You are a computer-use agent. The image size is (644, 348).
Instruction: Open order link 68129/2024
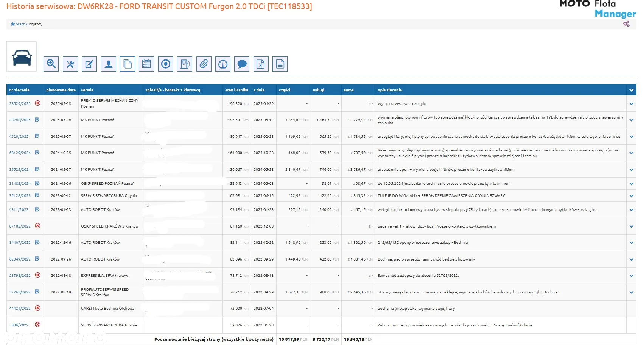click(20, 153)
